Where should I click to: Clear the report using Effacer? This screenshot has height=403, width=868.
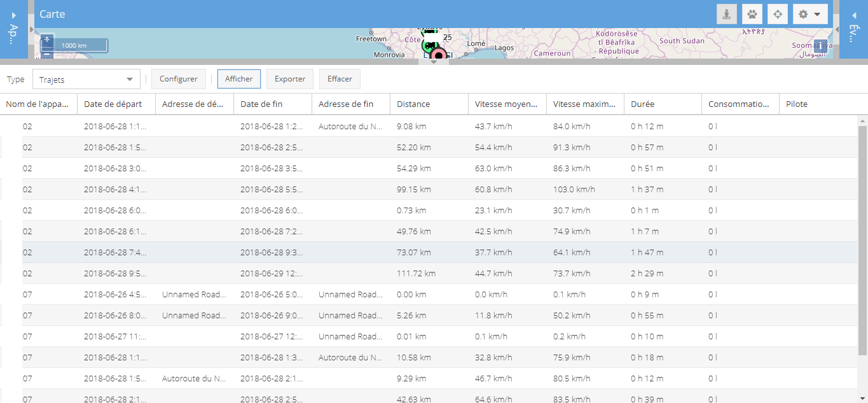point(339,78)
